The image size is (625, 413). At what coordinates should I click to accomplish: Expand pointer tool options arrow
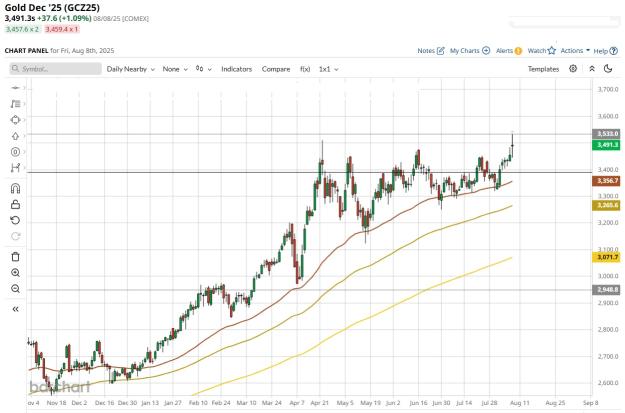pyautogui.click(x=24, y=88)
